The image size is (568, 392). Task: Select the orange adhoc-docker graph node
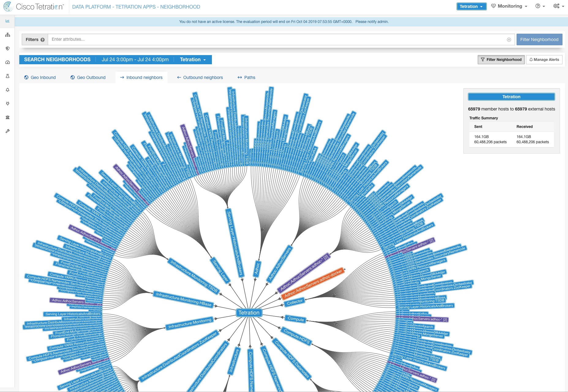pyautogui.click(x=313, y=284)
